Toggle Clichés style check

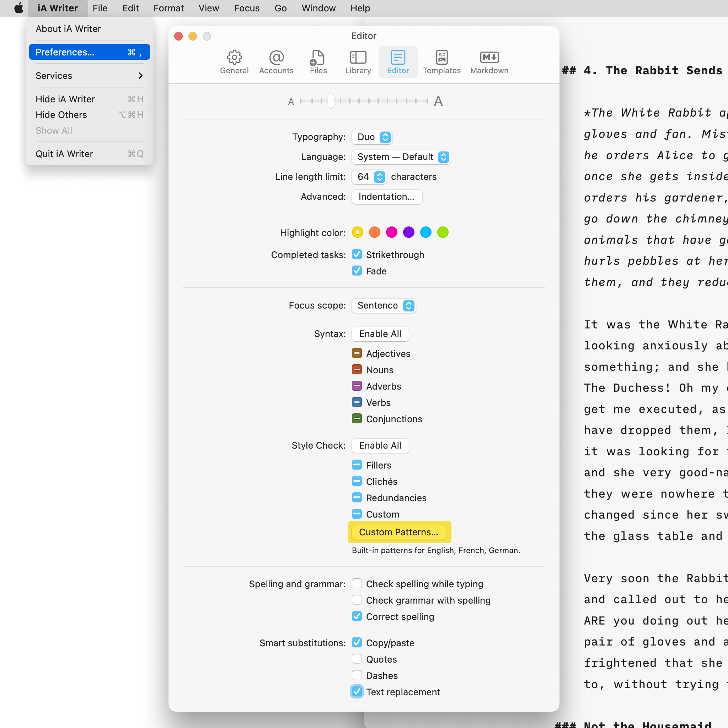[x=357, y=481]
